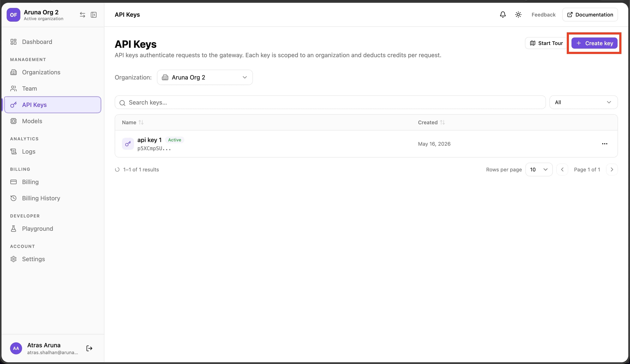Open the Logs page
630x364 pixels.
click(53, 151)
